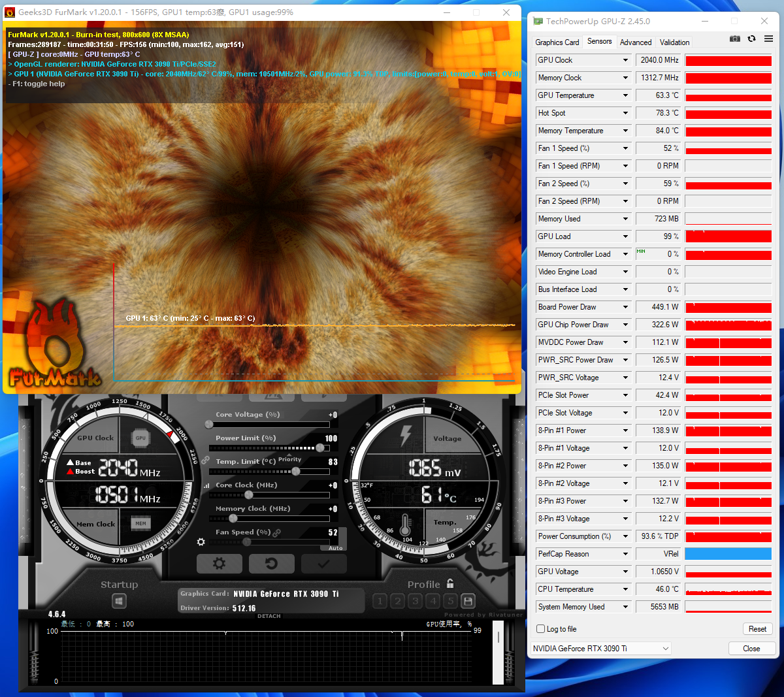Screen dimensions: 784x697
Task: Click the GPU-Z Reset button
Action: point(757,629)
